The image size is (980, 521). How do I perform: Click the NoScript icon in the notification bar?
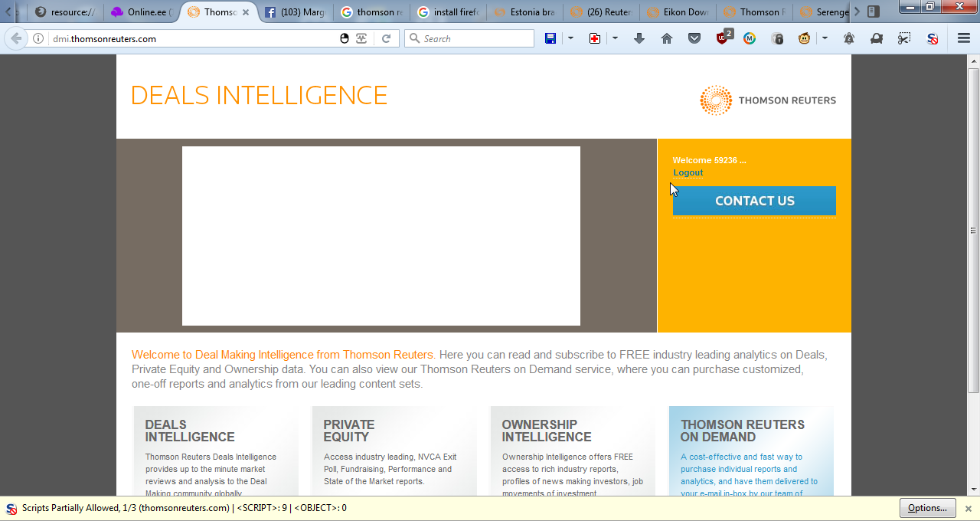11,508
